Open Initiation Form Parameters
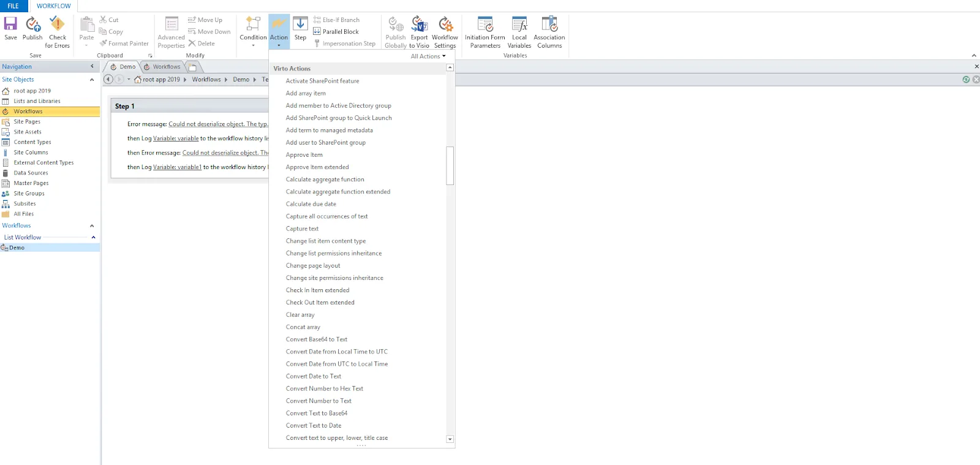 coord(485,32)
